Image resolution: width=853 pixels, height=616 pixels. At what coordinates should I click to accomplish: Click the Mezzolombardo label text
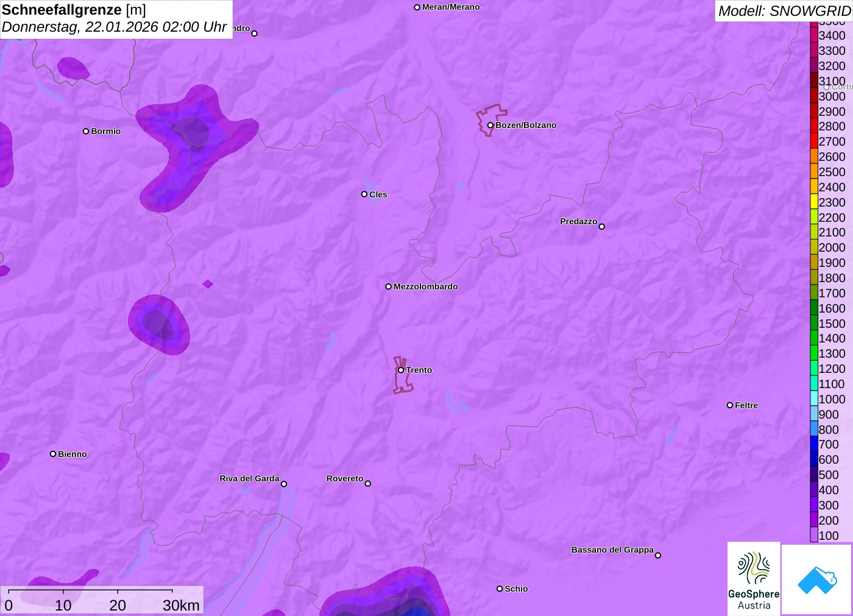pyautogui.click(x=426, y=286)
